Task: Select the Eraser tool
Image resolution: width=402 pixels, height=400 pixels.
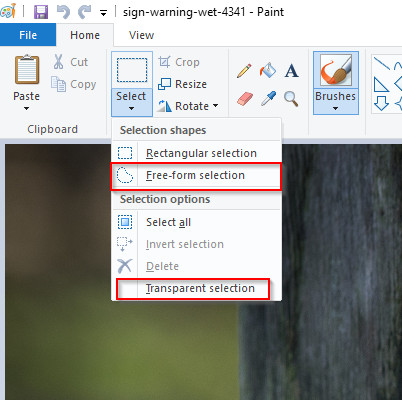Action: pyautogui.click(x=245, y=99)
